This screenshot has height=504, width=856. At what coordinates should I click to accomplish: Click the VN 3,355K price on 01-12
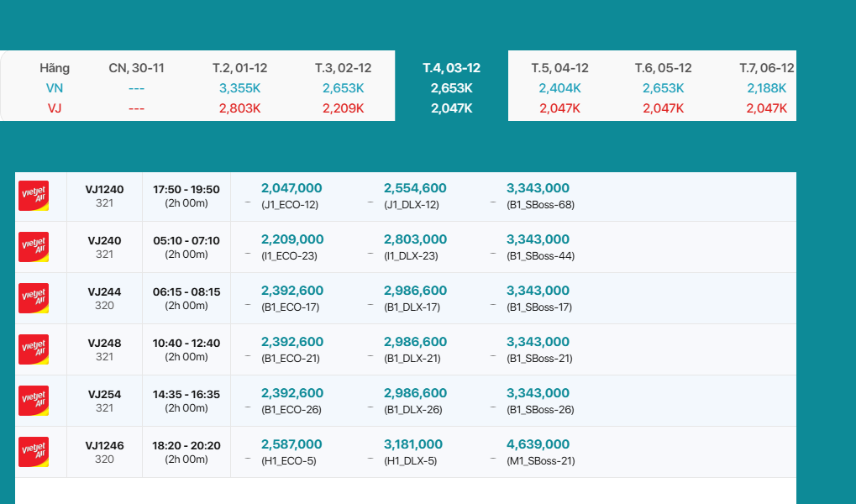pyautogui.click(x=239, y=88)
